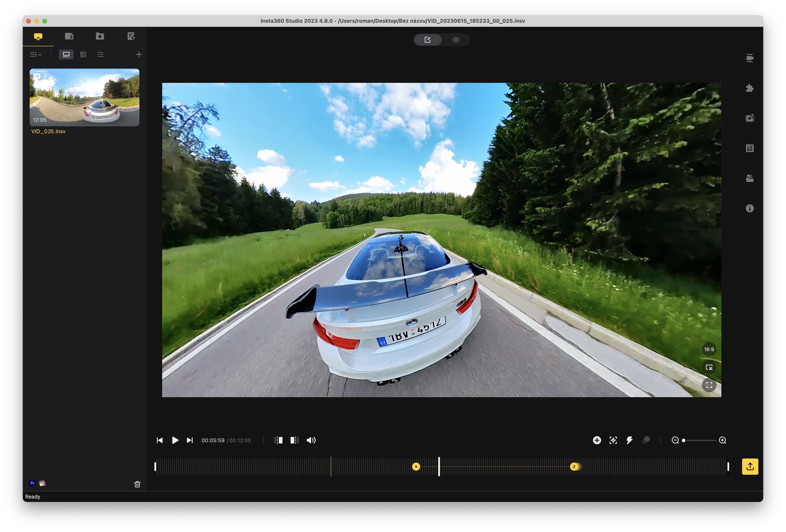Image resolution: width=786 pixels, height=532 pixels.
Task: Click the add keyframe plus icon
Action: click(x=597, y=440)
